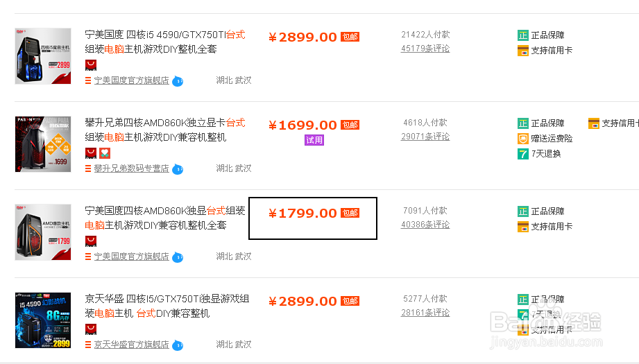Click the 支持信用卡 card icon on the ¥1799.00 listing

[x=523, y=227]
